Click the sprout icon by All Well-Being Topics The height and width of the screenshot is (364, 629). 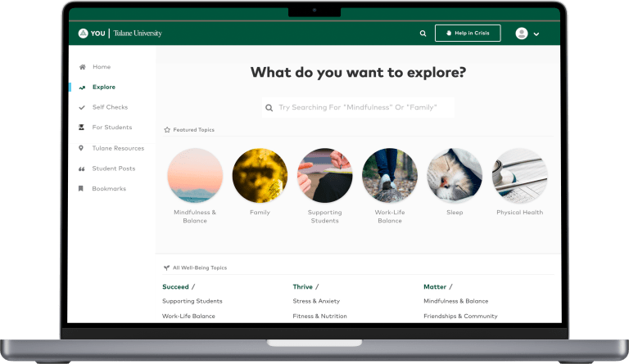(x=166, y=268)
